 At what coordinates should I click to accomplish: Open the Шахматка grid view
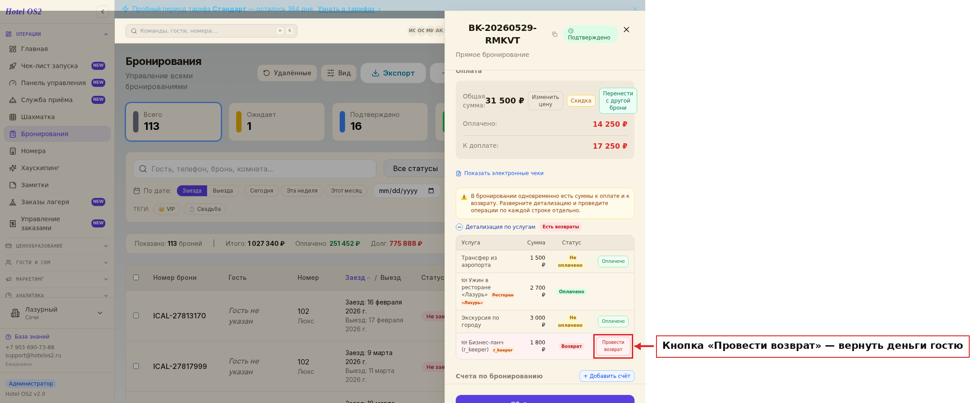[57, 117]
